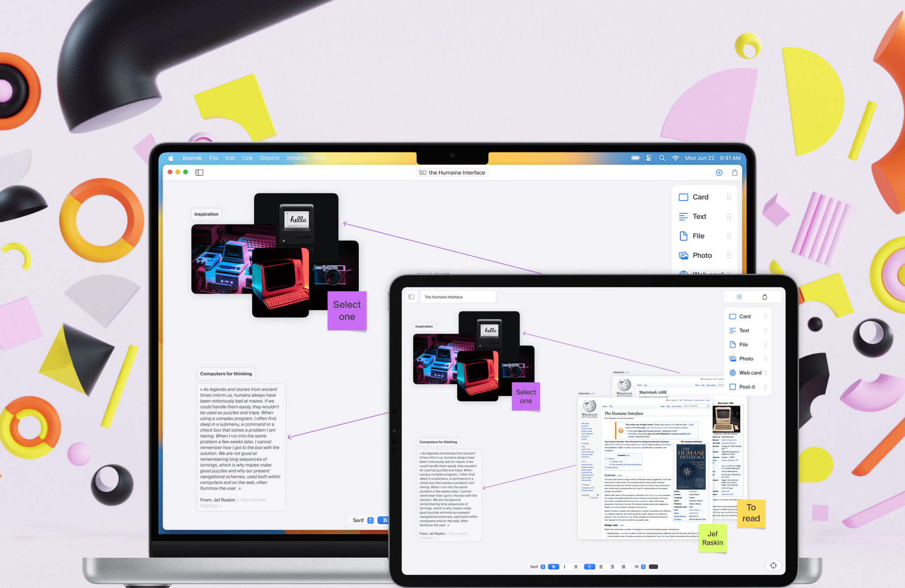Open Help menu in menu bar
905x588 pixels.
click(319, 158)
